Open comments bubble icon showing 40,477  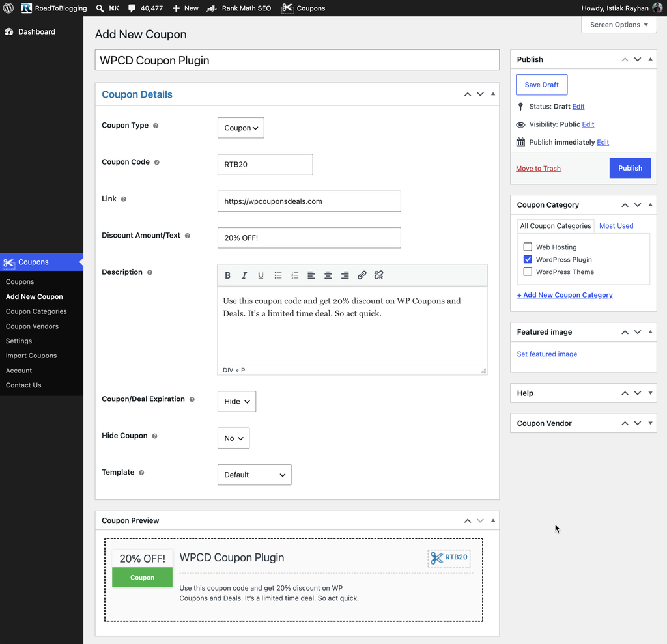132,8
